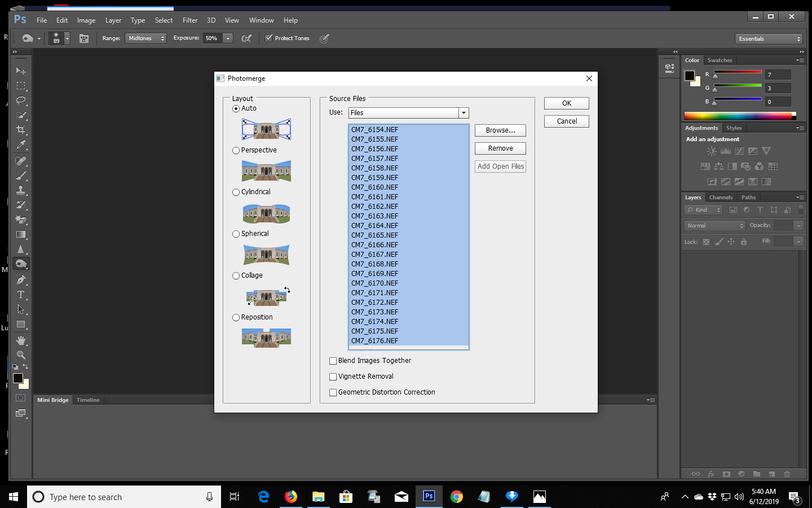812x508 pixels.
Task: Enable the Blend Images Together checkbox
Action: tap(333, 361)
